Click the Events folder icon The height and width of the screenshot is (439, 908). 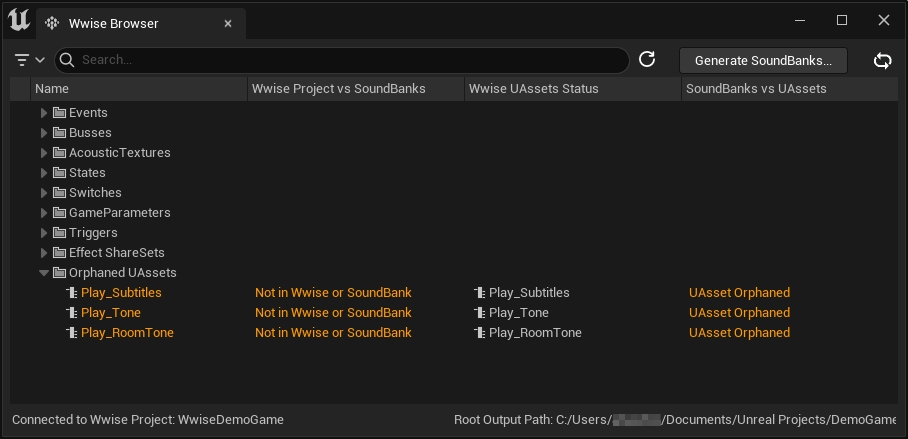[x=59, y=113]
